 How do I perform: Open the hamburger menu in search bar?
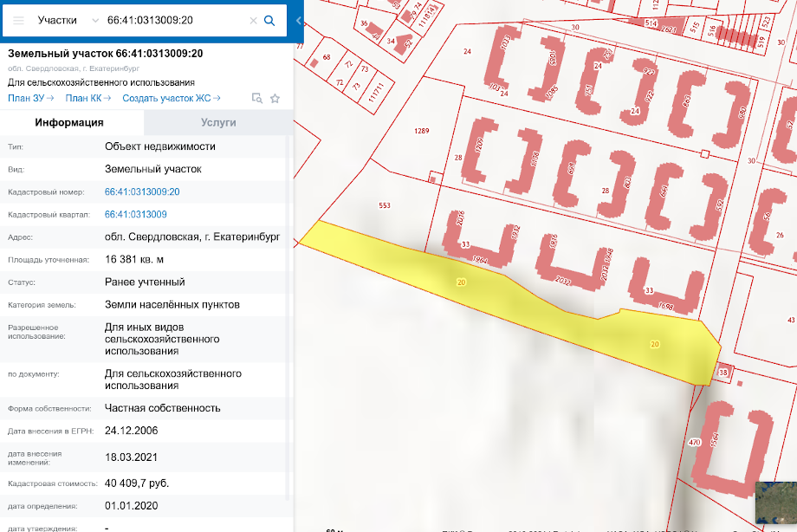pyautogui.click(x=18, y=20)
